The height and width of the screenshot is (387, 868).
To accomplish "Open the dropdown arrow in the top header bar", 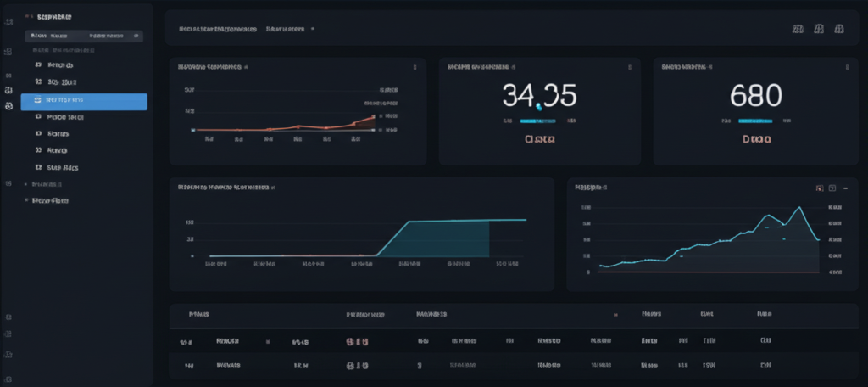I will pyautogui.click(x=313, y=28).
